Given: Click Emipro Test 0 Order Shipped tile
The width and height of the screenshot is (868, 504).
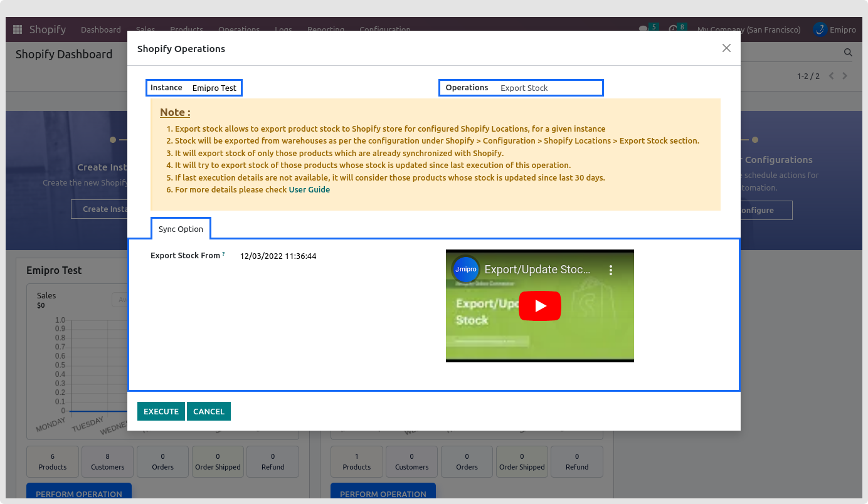Looking at the screenshot, I should click(218, 461).
